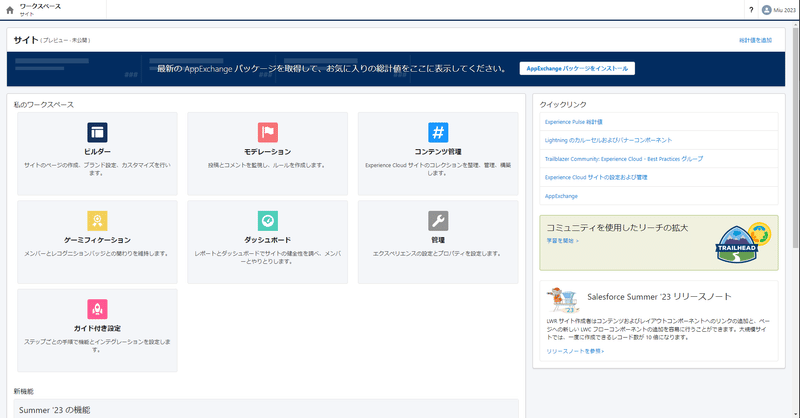Click the ダッシュボード tile title
This screenshot has height=418, width=800.
(x=268, y=240)
